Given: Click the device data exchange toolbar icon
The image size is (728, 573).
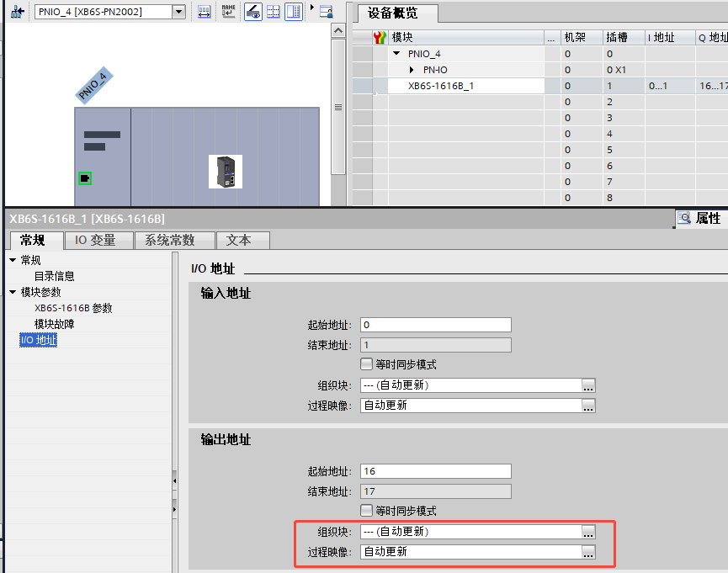Looking at the screenshot, I should [x=205, y=11].
